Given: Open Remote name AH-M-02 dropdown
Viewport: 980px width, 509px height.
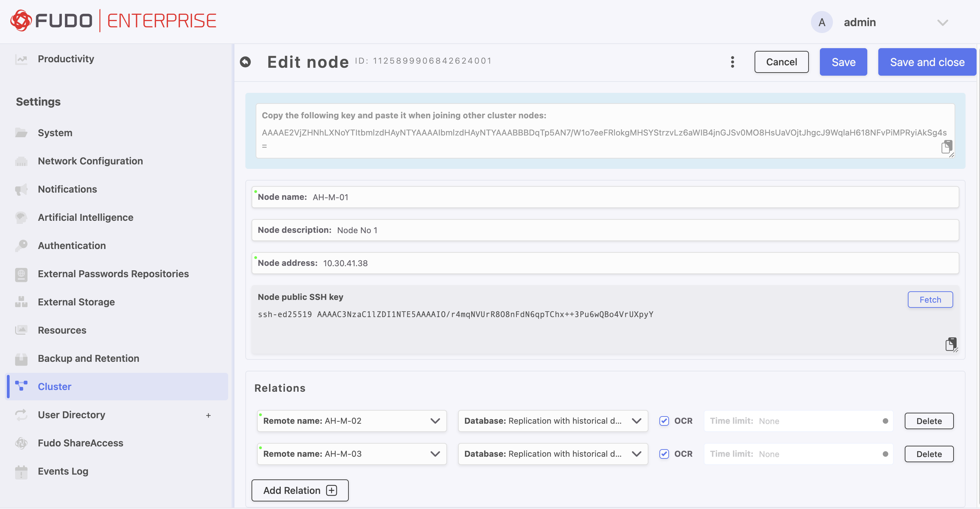Looking at the screenshot, I should [x=435, y=421].
